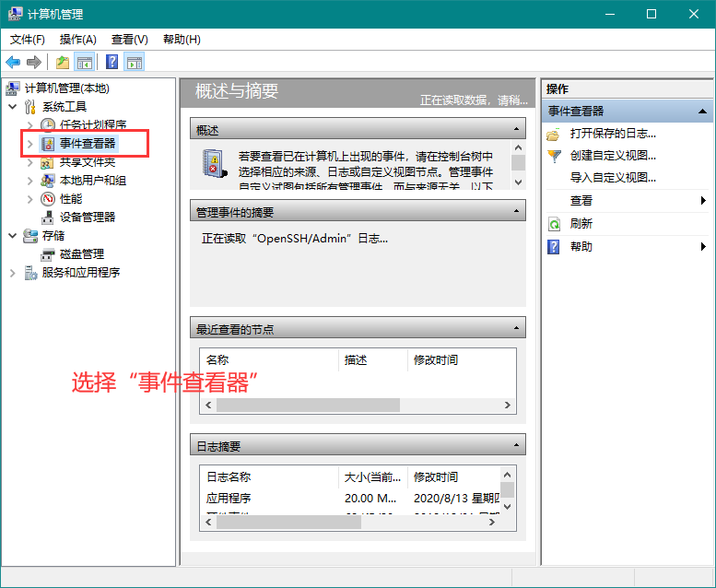
Task: Collapse the 最近查看的节点 section
Action: coord(516,327)
